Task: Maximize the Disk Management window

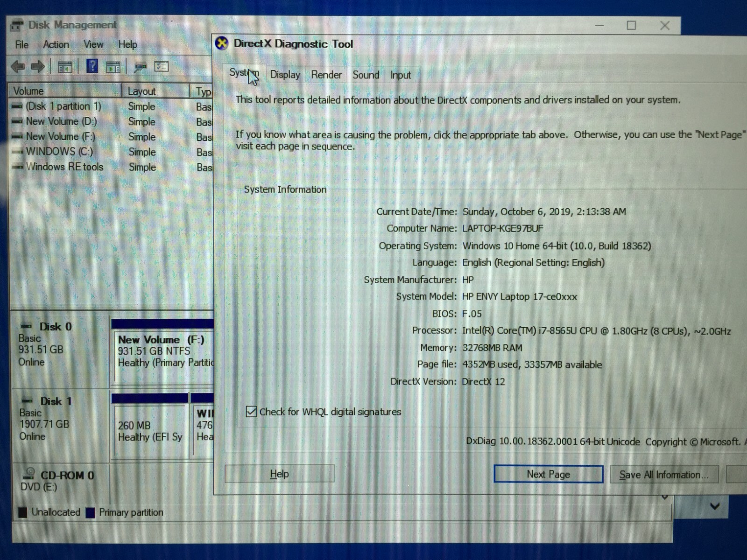Action: pos(631,25)
